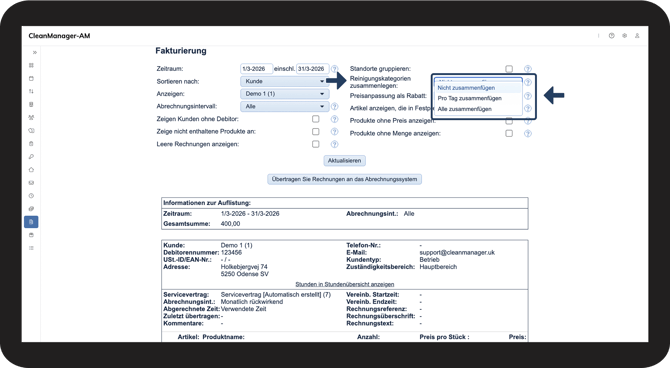This screenshot has width=670, height=368.
Task: Click the Hauptbereich value
Action: (x=438, y=267)
